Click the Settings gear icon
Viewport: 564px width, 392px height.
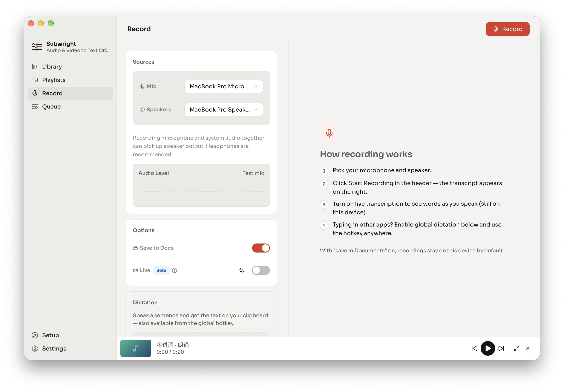35,348
